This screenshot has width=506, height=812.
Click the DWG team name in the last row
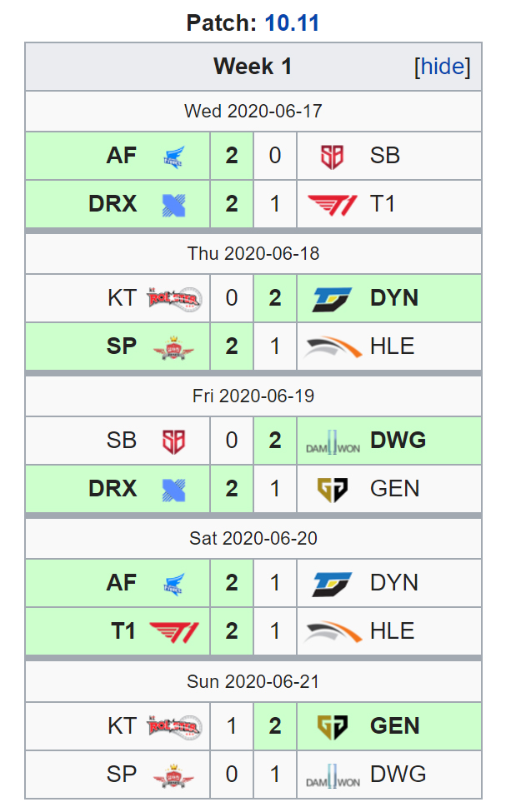click(398, 775)
